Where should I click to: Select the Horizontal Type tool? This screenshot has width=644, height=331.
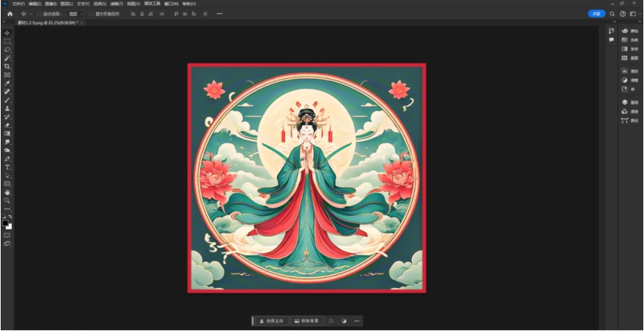[x=7, y=167]
